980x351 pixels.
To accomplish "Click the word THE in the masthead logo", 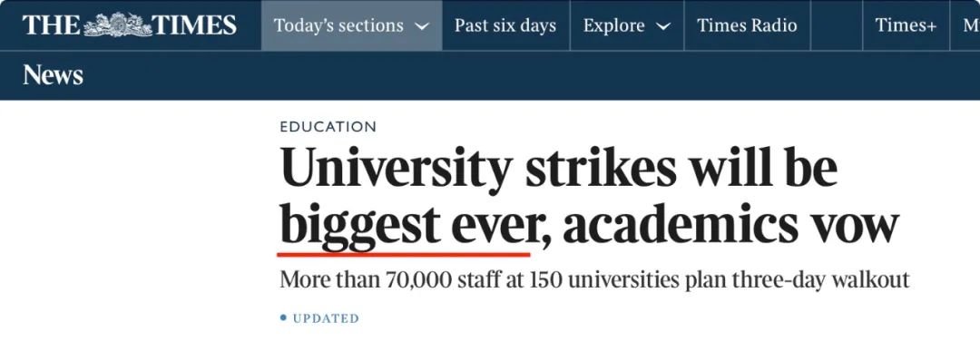I will 51,25.
